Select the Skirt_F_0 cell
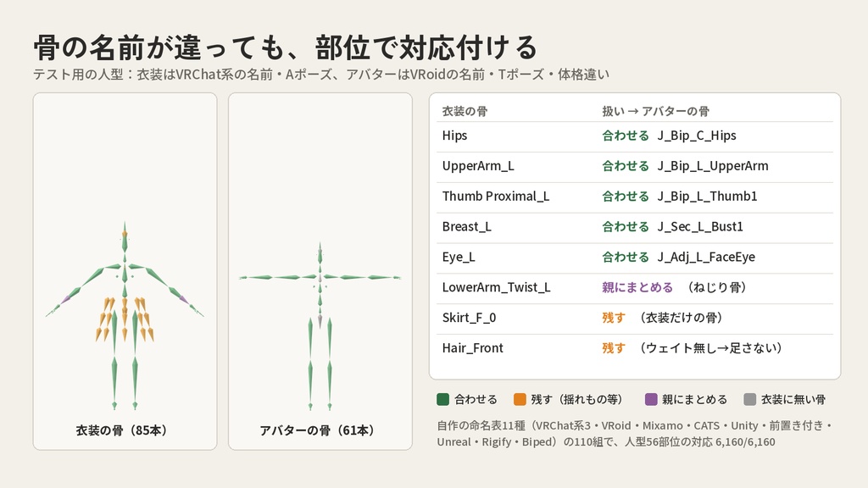 [469, 319]
